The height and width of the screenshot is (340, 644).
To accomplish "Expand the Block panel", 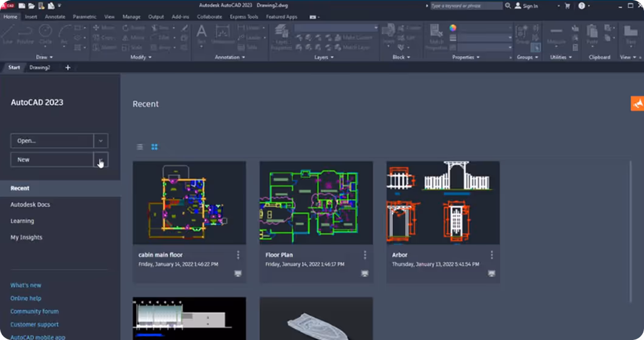I will click(401, 57).
